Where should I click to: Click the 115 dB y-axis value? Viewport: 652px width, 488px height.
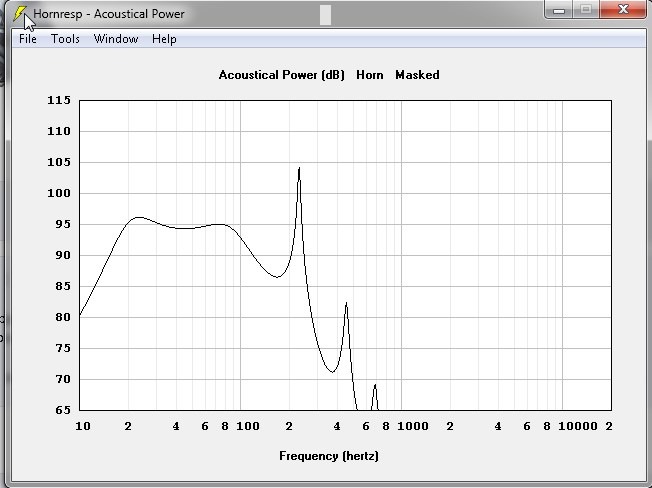(59, 100)
